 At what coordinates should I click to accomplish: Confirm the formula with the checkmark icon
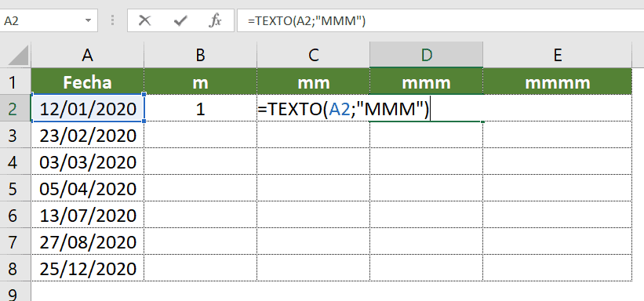pyautogui.click(x=180, y=20)
